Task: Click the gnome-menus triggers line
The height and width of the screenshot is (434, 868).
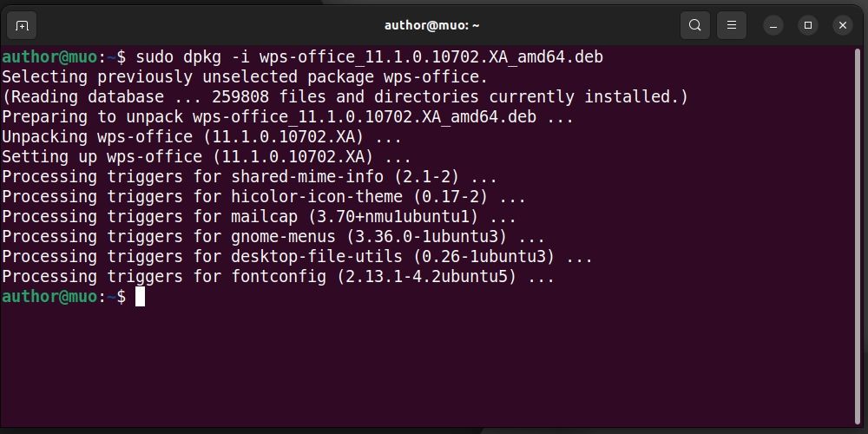Action: click(x=273, y=237)
